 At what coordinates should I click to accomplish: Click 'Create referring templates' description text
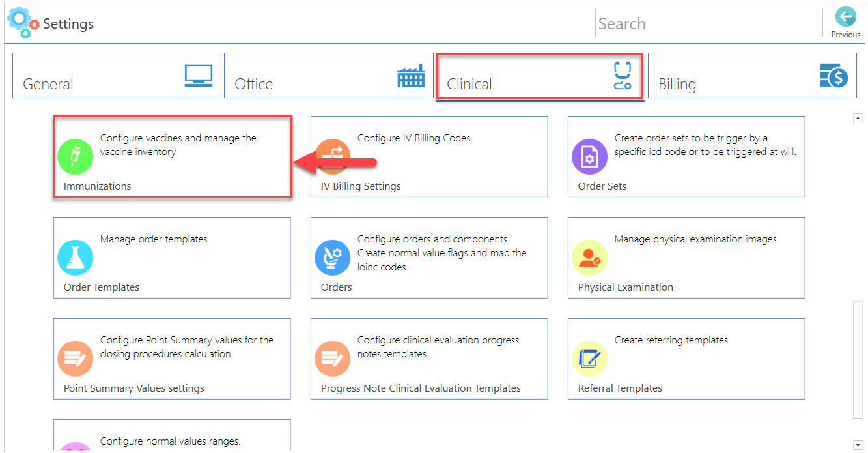click(x=671, y=340)
